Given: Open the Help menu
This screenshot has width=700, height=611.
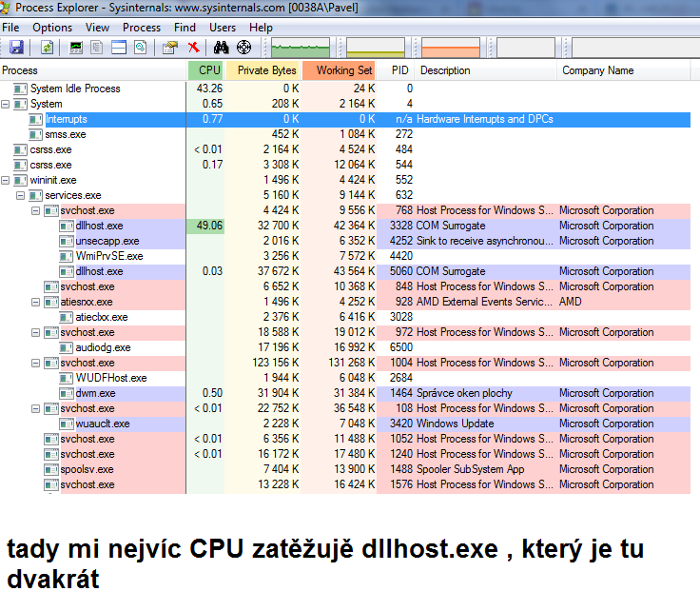Looking at the screenshot, I should point(261,28).
